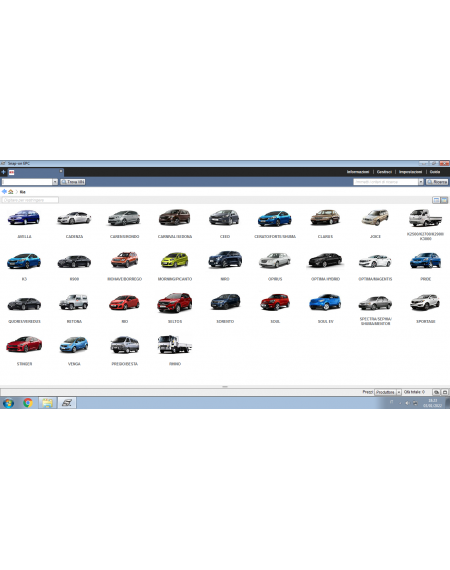The image size is (450, 570).
Task: Open the red Stinger model
Action: point(24,345)
